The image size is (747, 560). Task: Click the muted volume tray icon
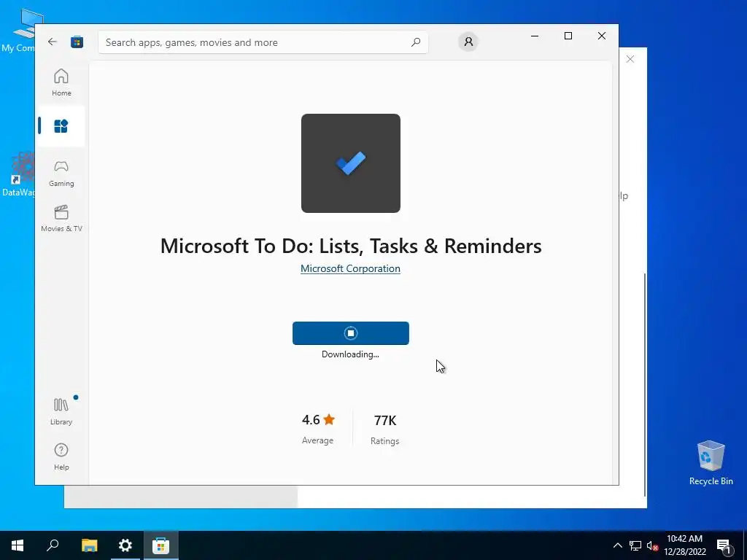(653, 545)
